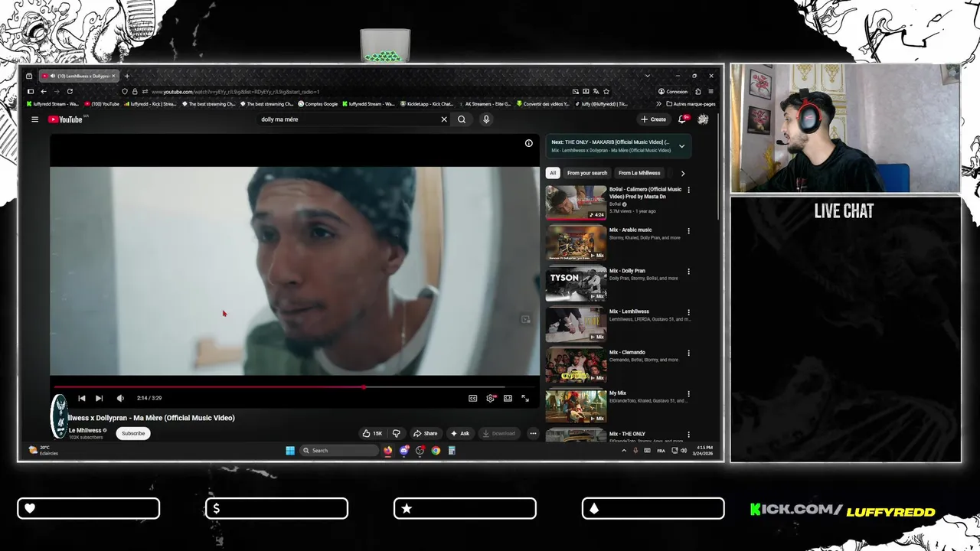Open the YouTube account avatar menu
The width and height of the screenshot is (980, 551).
[x=703, y=119]
